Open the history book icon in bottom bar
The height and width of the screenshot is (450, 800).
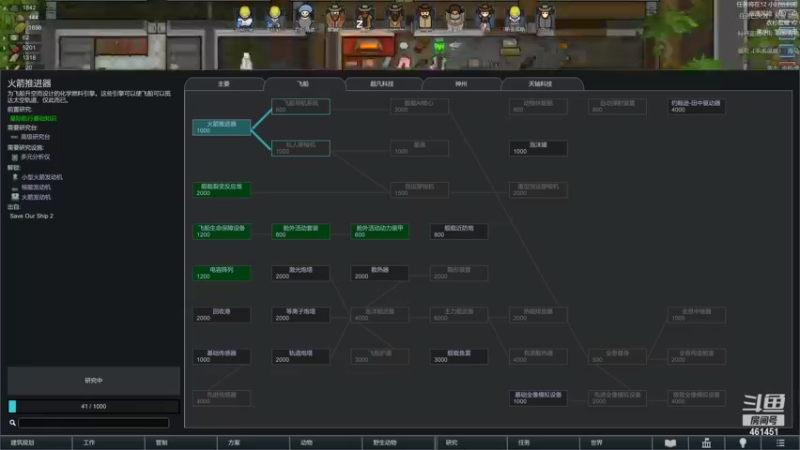tap(670, 443)
